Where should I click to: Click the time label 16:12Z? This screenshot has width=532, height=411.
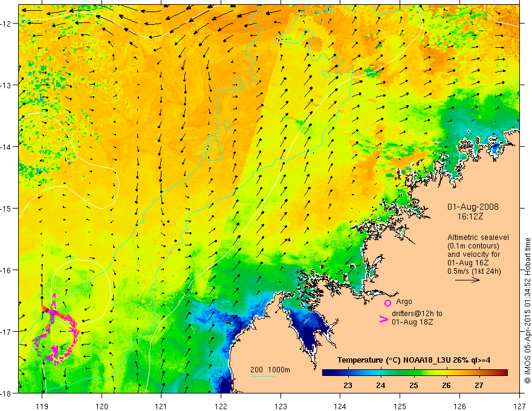pyautogui.click(x=470, y=216)
